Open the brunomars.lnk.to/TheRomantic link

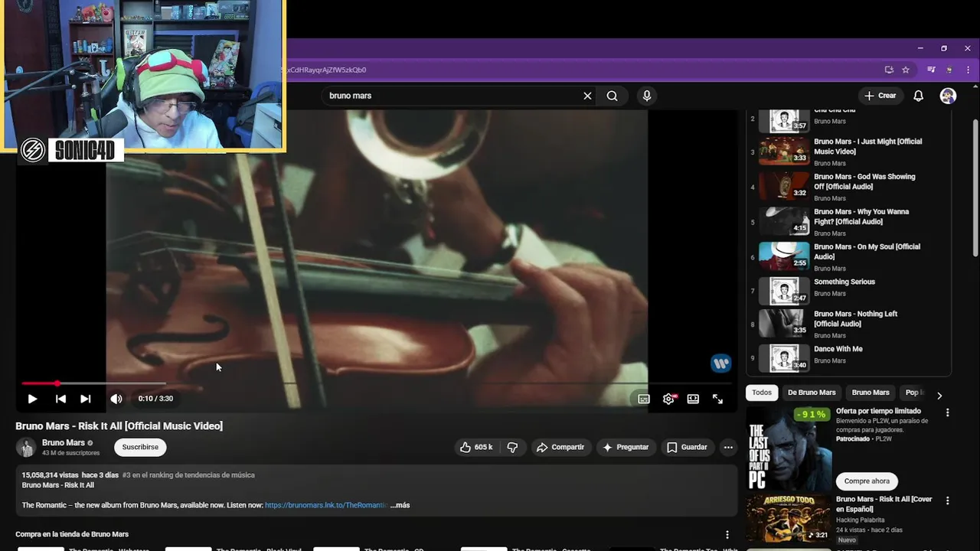[326, 505]
